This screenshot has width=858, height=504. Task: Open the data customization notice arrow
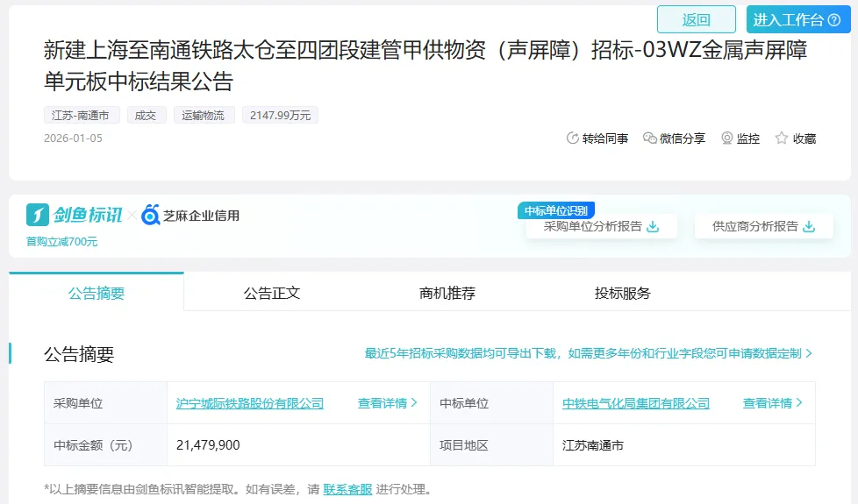click(809, 353)
